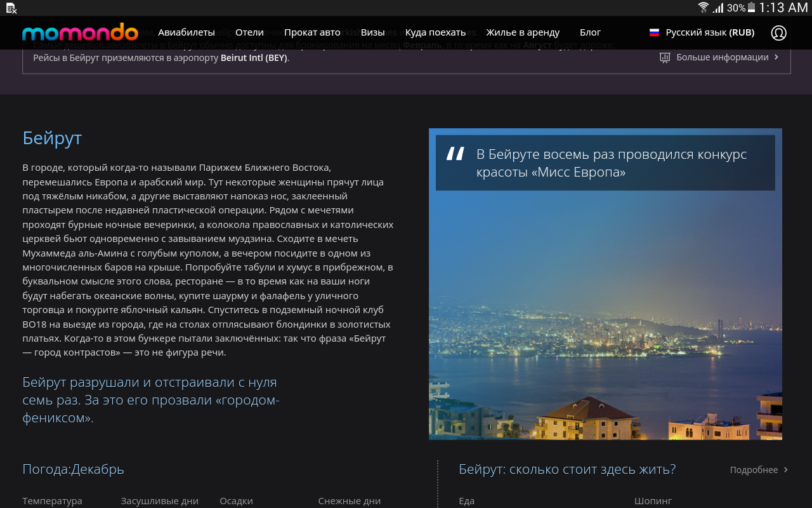The image size is (812, 508).
Task: Open the Визы menu item
Action: [372, 32]
